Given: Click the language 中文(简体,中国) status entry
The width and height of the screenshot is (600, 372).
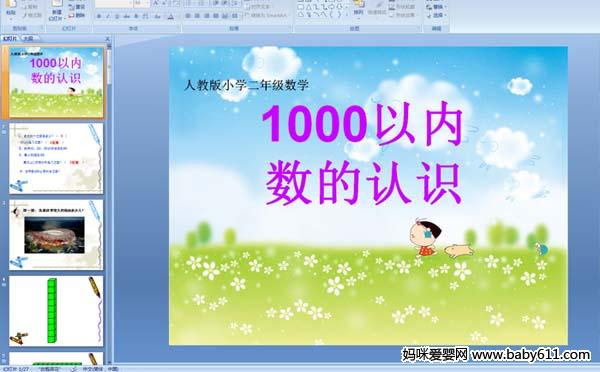Looking at the screenshot, I should tap(100, 369).
